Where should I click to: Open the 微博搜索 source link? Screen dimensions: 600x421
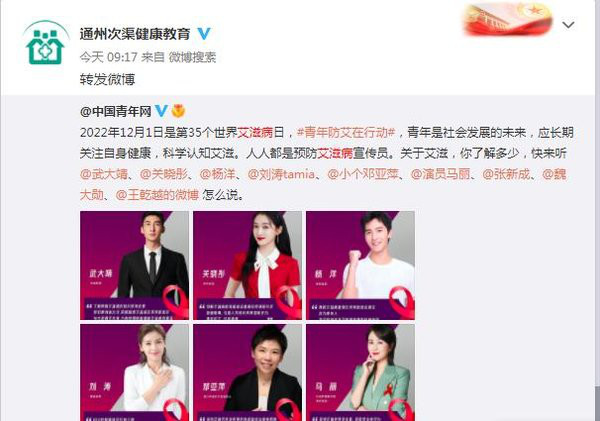192,57
